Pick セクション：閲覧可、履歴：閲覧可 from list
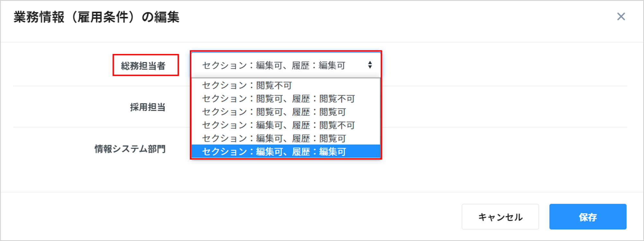Screen dimensions: 644x241 point(274,112)
